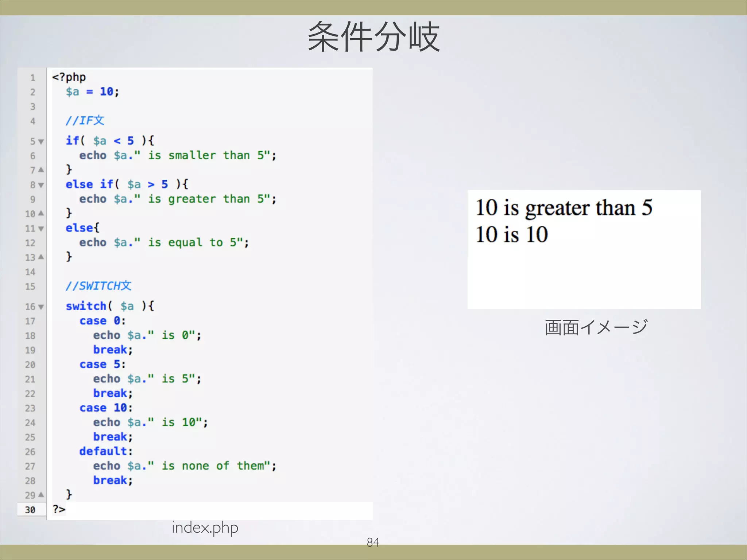The width and height of the screenshot is (747, 560).
Task: Click the output line '10 is 10'
Action: point(512,234)
